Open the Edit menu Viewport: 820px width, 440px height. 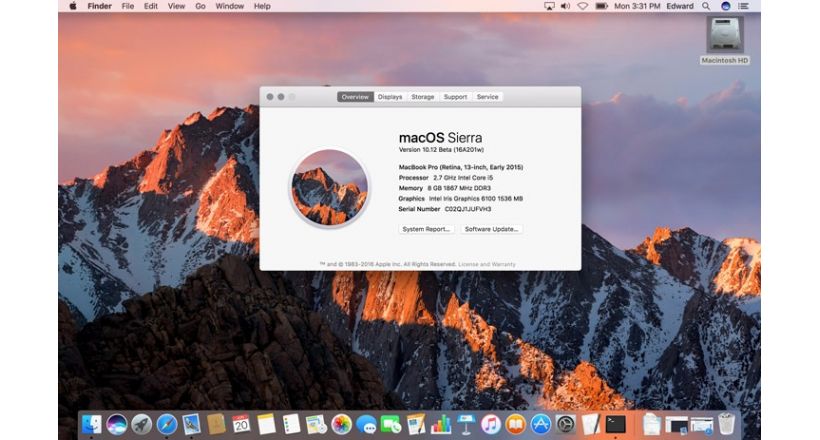151,6
